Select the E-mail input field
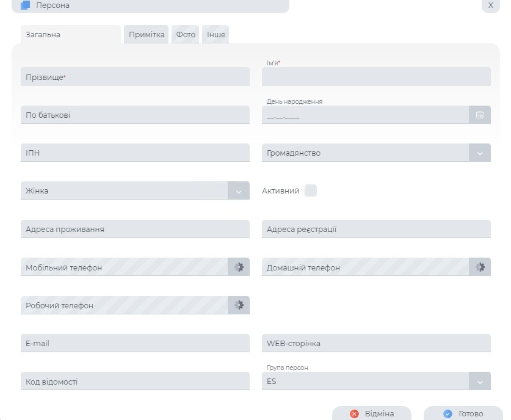This screenshot has width=511, height=420. click(x=135, y=343)
